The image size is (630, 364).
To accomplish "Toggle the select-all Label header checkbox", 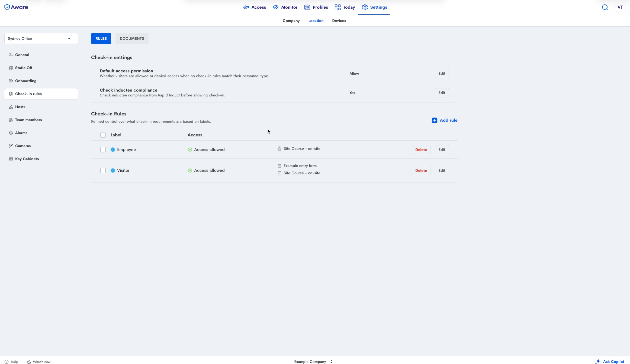I will coord(103,135).
